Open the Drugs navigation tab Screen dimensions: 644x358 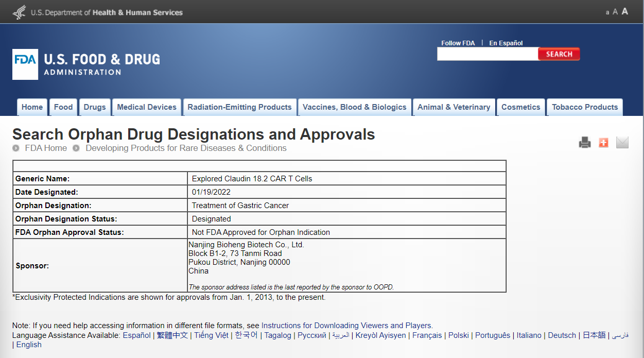(x=95, y=107)
